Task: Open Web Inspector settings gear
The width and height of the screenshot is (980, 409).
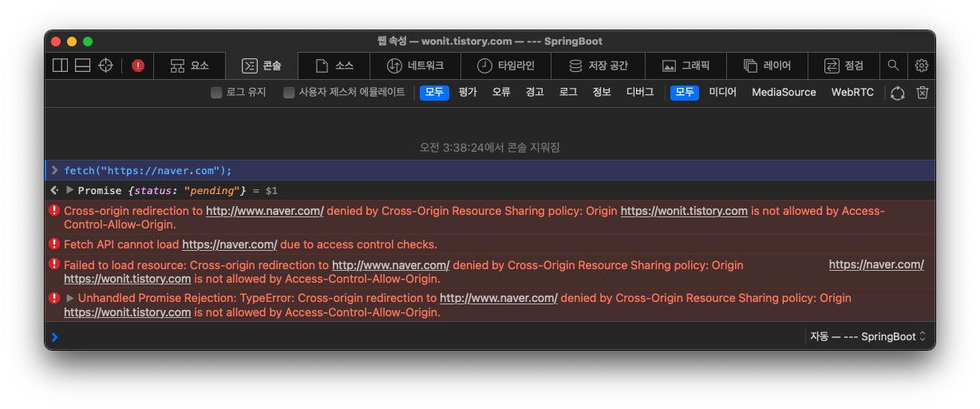Action: click(x=922, y=66)
